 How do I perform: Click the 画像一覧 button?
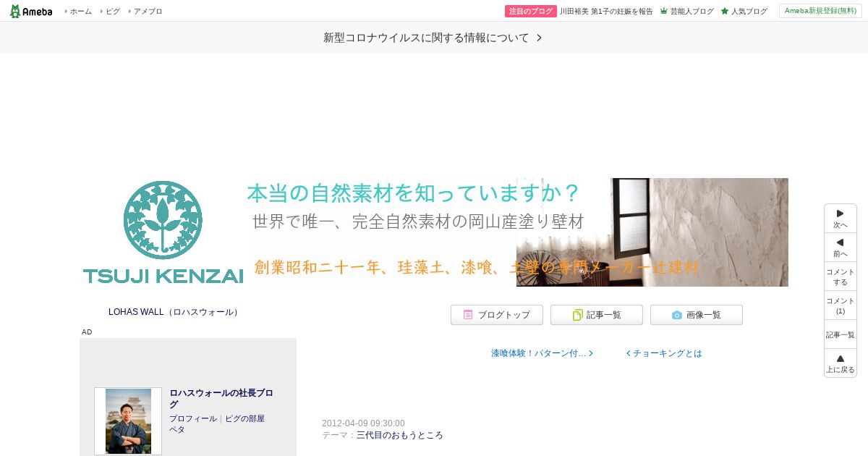pos(697,315)
